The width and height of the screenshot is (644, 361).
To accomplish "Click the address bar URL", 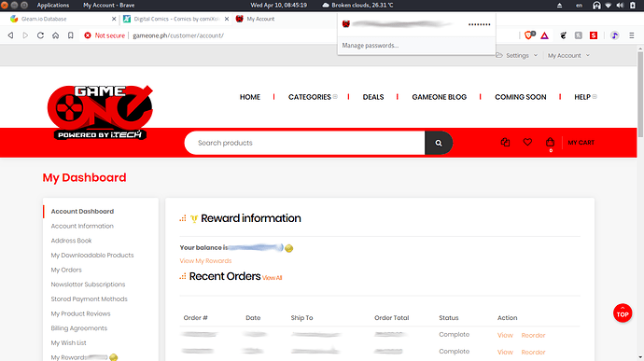I will point(178,35).
